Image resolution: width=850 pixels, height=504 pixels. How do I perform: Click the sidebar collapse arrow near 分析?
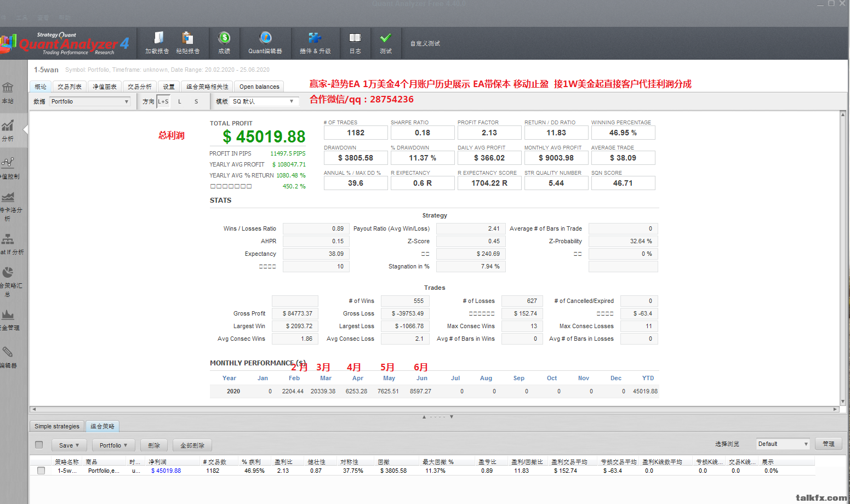[25, 129]
